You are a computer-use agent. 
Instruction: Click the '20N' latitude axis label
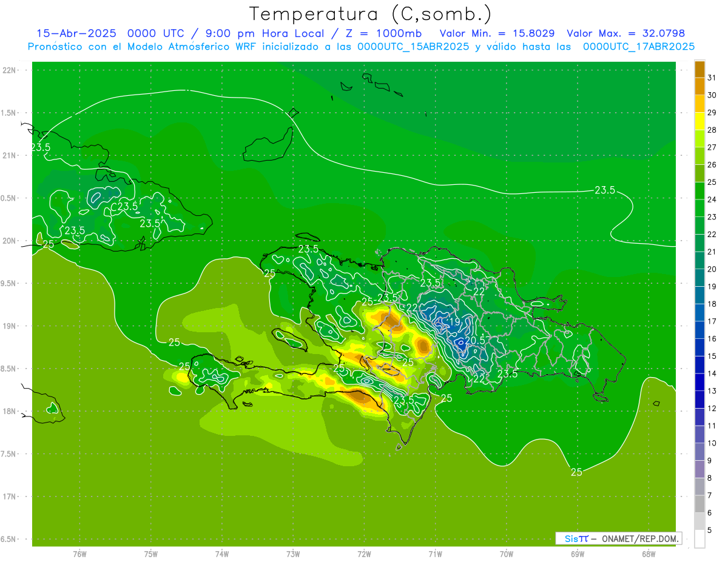coord(9,241)
